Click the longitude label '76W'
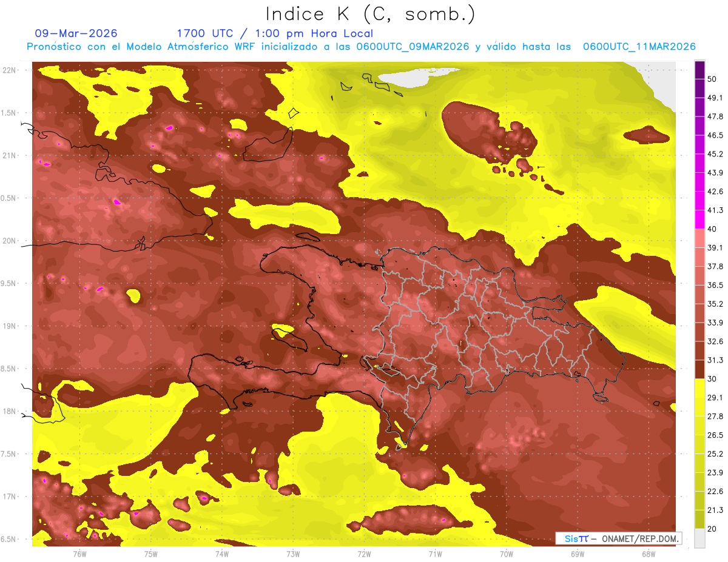The height and width of the screenshot is (562, 728). [x=79, y=554]
